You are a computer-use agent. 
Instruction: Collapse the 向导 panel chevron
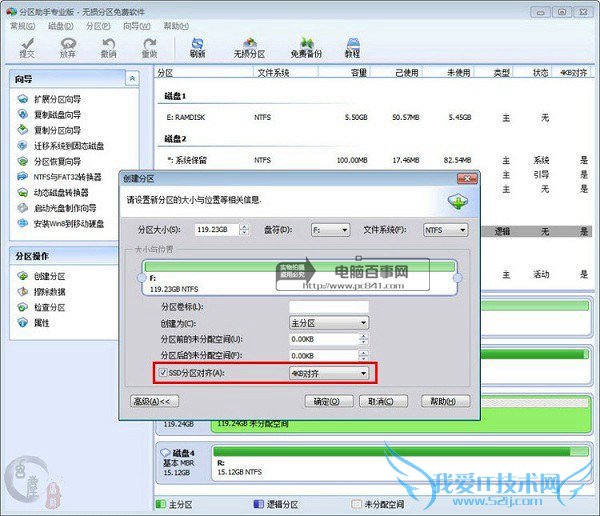(132, 78)
